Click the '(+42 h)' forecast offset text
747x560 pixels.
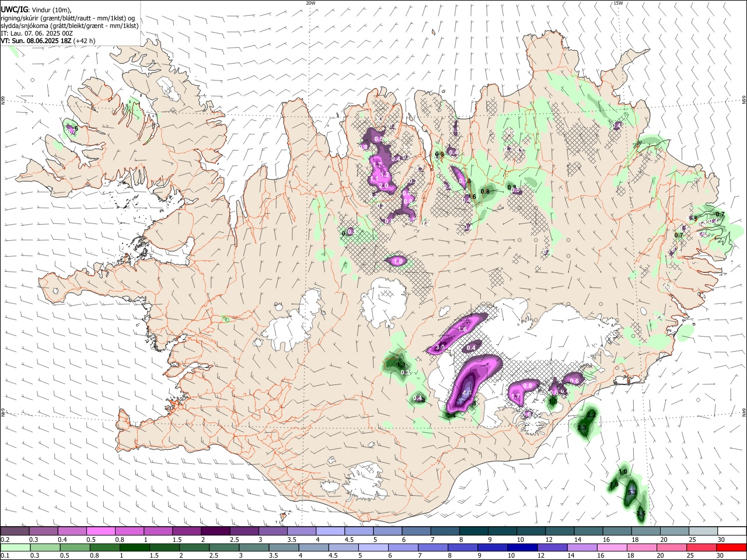click(85, 41)
